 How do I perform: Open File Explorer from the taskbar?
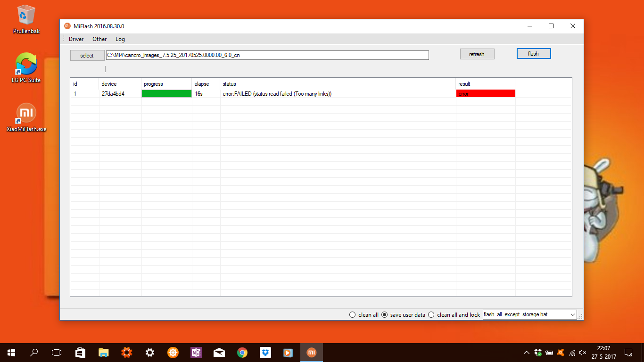click(103, 352)
